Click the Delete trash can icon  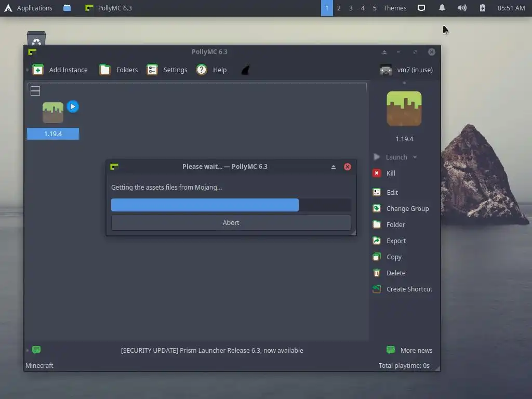[x=377, y=273]
